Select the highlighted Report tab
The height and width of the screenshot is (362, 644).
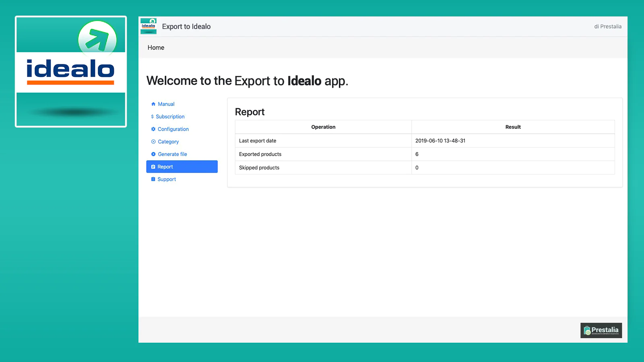182,167
